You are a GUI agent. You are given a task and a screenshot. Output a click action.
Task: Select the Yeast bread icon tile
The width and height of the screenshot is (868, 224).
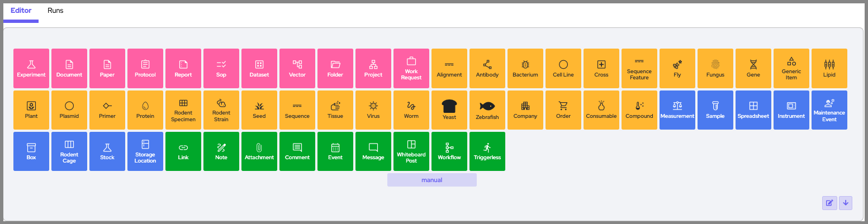[449, 110]
